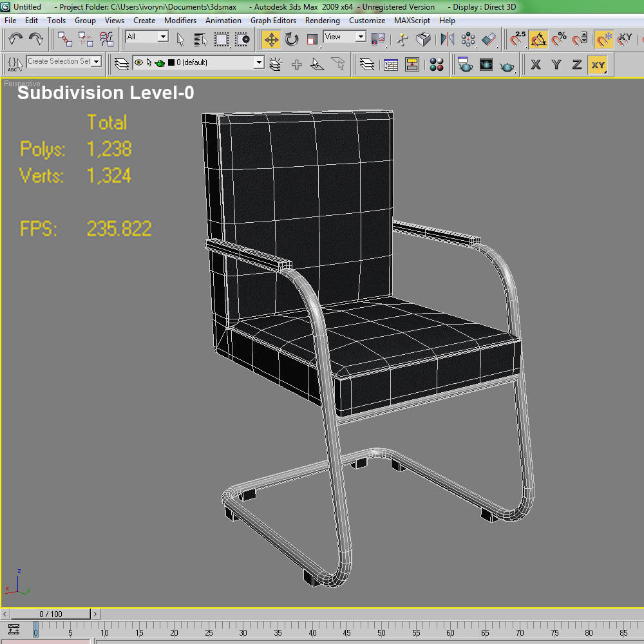
Task: Open layer stack icon beside Curve Editor
Action: coord(367,64)
